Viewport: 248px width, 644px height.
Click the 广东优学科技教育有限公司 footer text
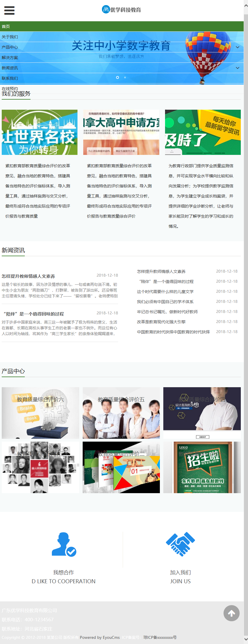[x=29, y=610]
